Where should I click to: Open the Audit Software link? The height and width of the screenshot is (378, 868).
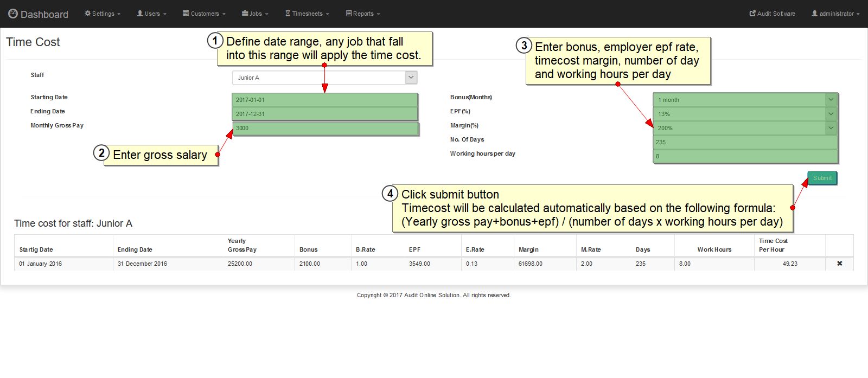tap(772, 14)
